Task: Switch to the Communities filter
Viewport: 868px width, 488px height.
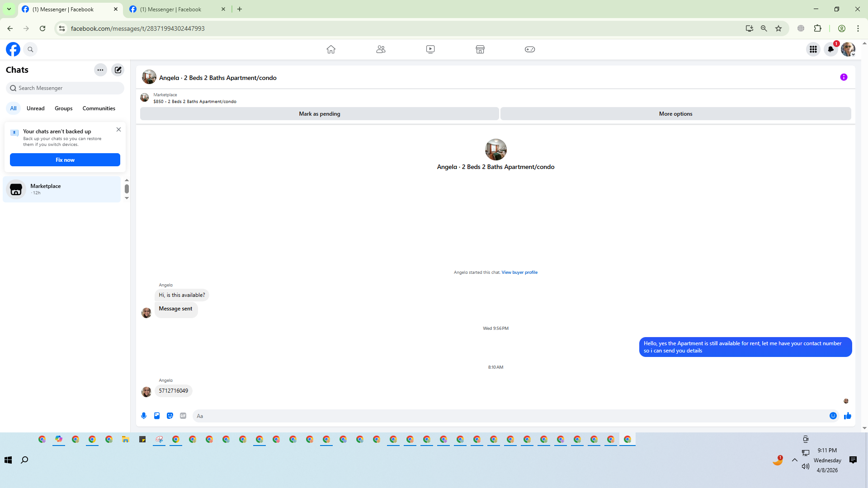Action: point(99,108)
